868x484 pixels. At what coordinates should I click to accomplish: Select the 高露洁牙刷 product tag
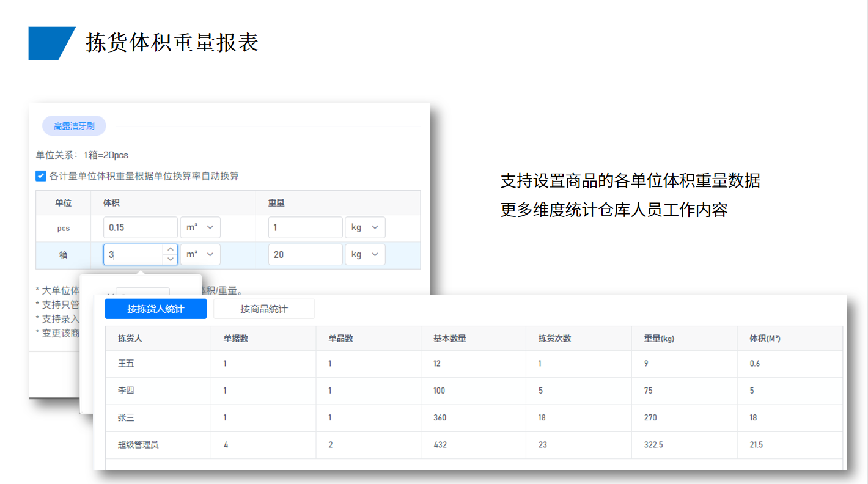[74, 126]
